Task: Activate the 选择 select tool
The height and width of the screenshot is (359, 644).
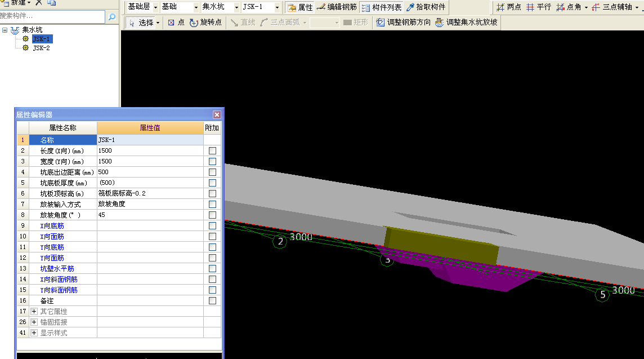Action: point(141,23)
